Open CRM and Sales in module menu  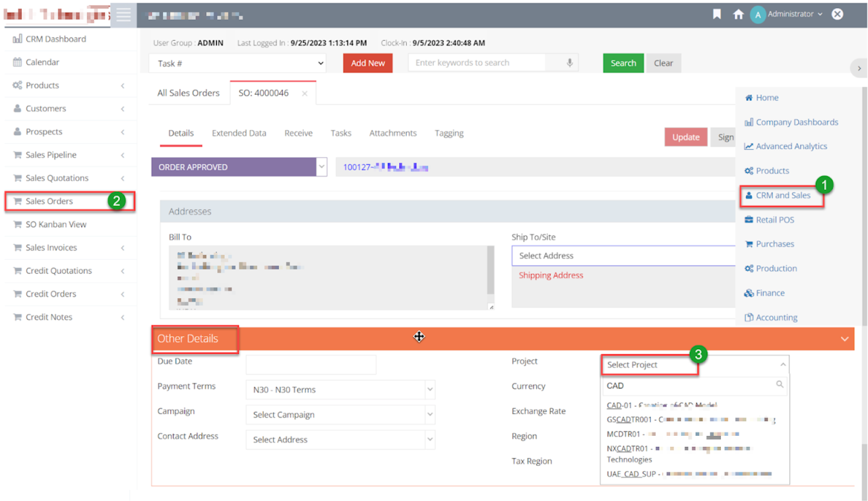pos(783,195)
